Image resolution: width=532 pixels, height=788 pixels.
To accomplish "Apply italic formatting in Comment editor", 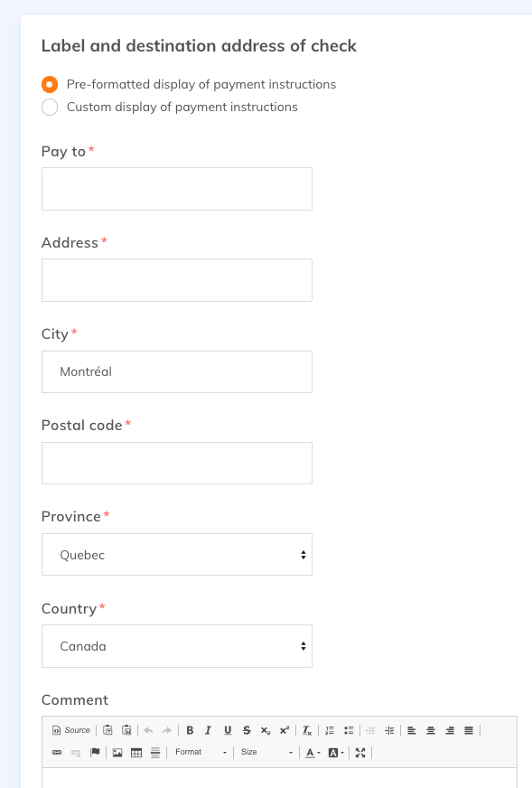I will pos(208,730).
